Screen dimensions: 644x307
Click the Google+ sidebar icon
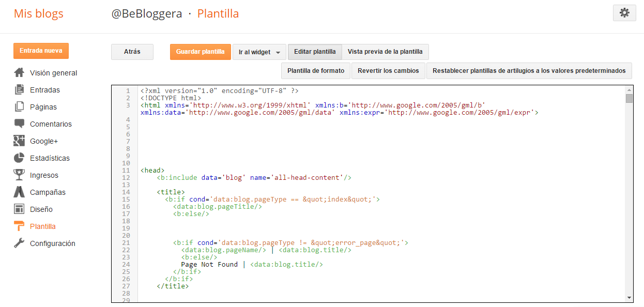point(19,141)
